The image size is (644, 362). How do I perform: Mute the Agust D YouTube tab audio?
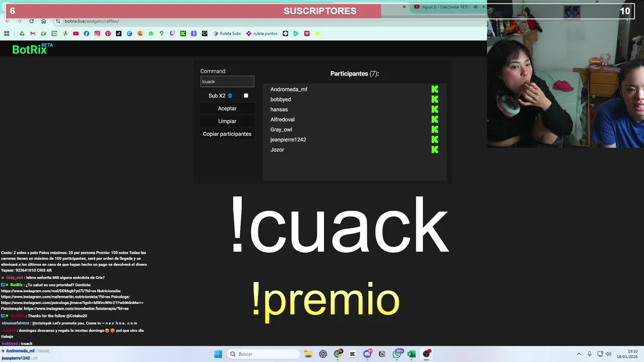[475, 7]
